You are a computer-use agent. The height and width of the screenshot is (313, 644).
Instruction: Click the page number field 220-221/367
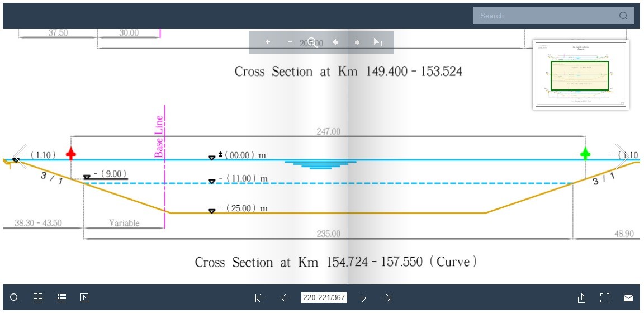324,298
